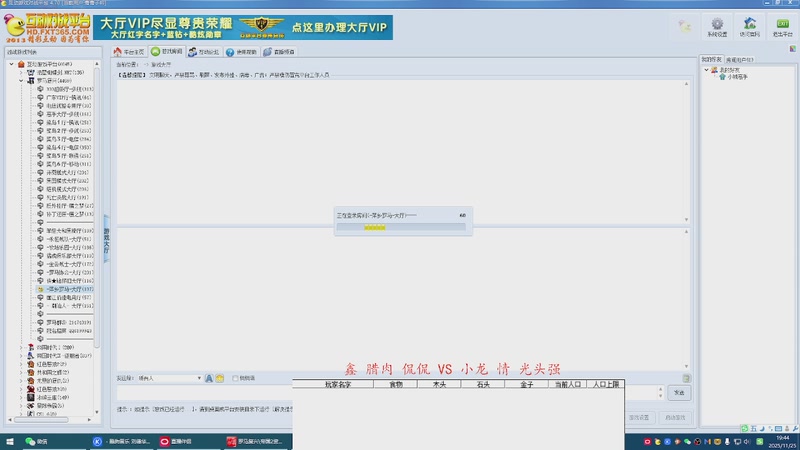The height and width of the screenshot is (450, 800).
Task: Collapse the 罗马复兴 tree node
Action: (21, 81)
